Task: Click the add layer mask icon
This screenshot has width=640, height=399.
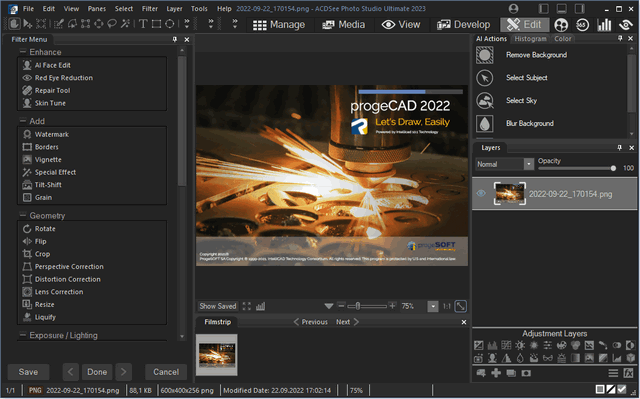Action: tap(526, 373)
